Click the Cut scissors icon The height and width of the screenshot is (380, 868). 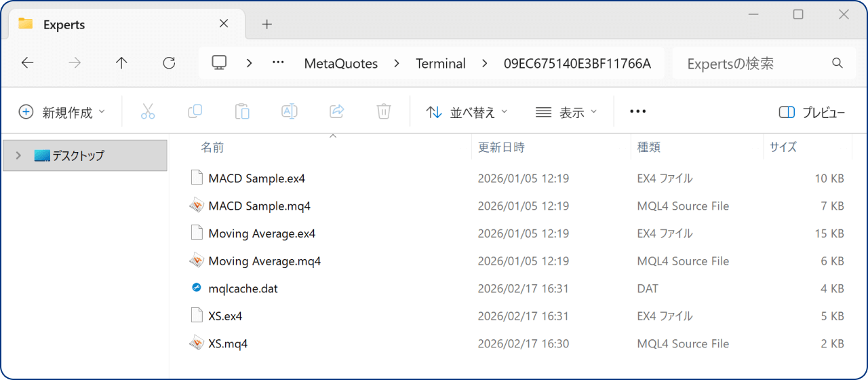pyautogui.click(x=148, y=112)
